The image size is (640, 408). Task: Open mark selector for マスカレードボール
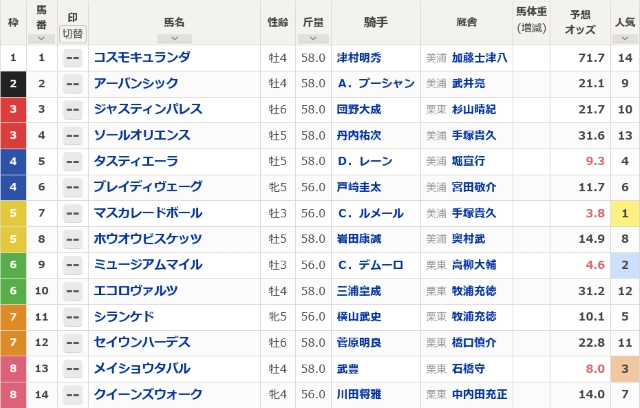72,213
